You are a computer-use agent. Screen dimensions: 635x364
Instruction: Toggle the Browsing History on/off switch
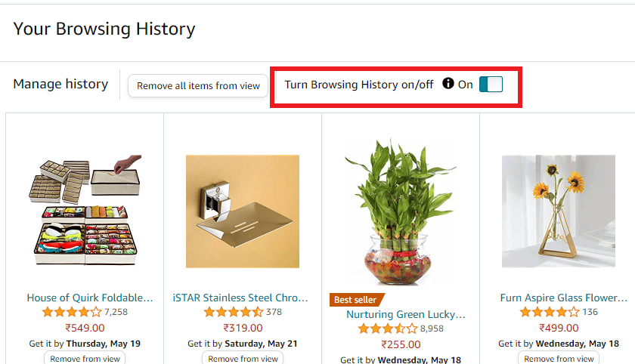(491, 85)
